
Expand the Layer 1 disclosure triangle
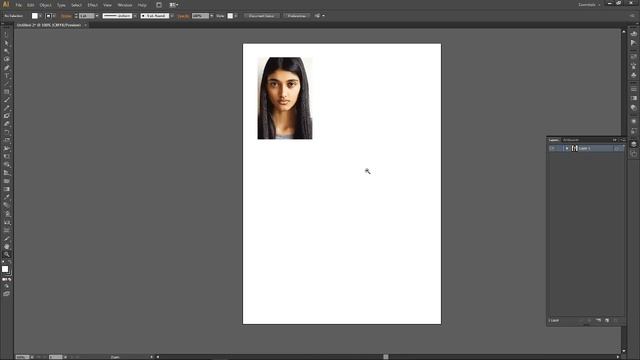click(x=567, y=149)
